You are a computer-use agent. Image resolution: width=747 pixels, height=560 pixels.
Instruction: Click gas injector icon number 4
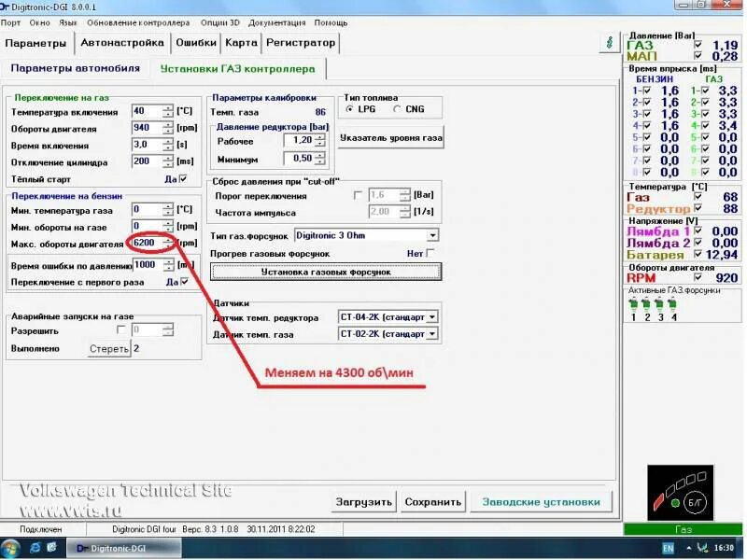pos(672,304)
